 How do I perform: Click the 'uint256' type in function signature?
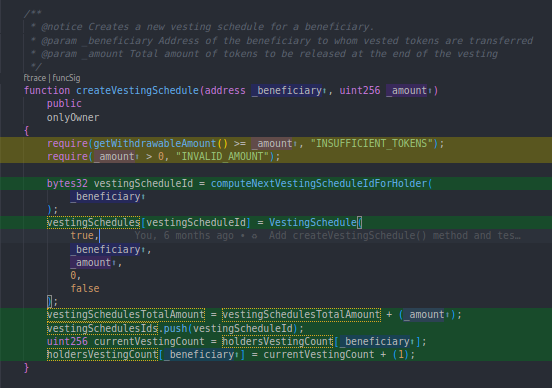tap(359, 90)
